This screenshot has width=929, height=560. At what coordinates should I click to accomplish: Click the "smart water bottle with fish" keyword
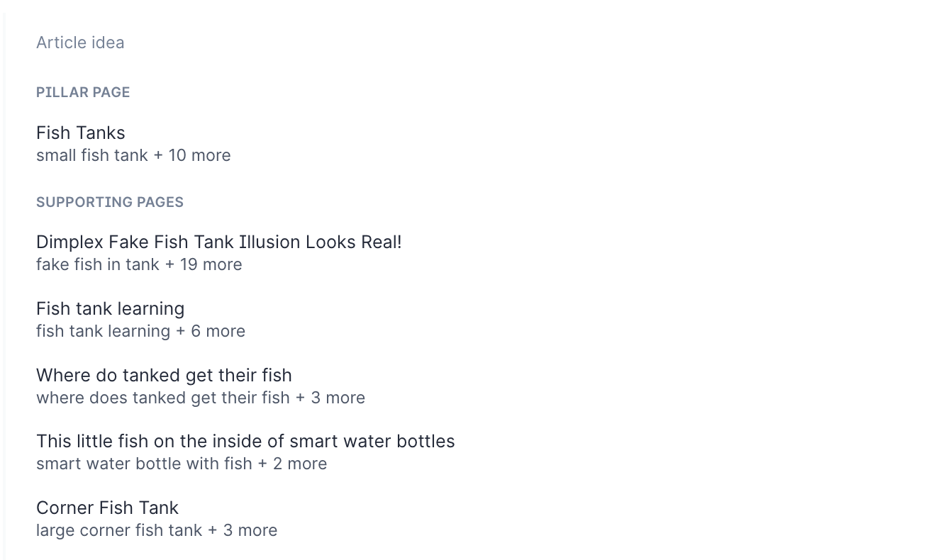click(x=144, y=464)
